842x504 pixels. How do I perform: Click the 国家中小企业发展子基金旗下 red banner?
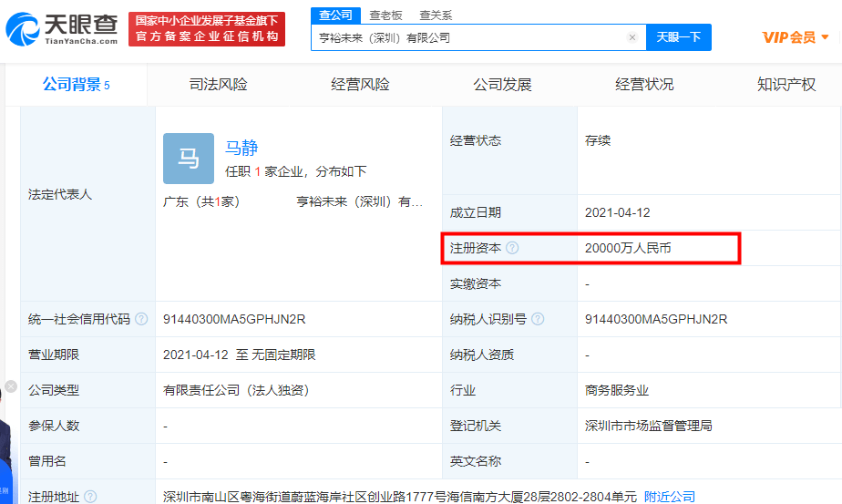click(207, 29)
